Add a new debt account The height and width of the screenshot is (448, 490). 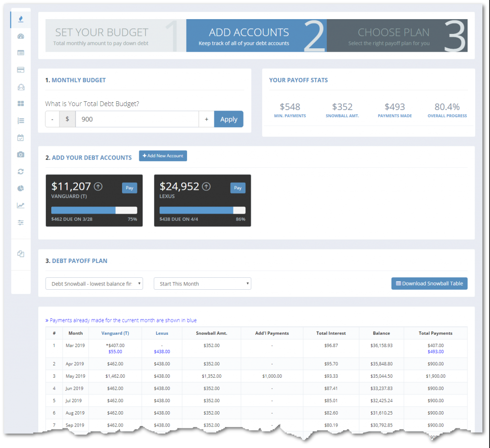(163, 156)
